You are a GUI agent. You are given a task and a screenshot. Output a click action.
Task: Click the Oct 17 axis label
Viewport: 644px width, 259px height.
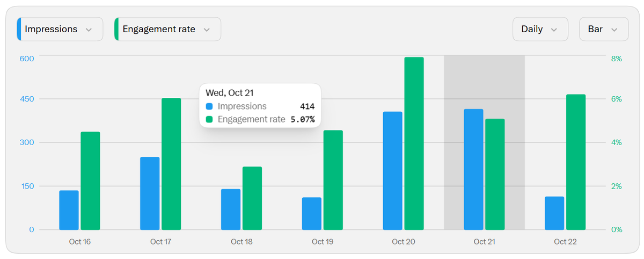coord(160,242)
